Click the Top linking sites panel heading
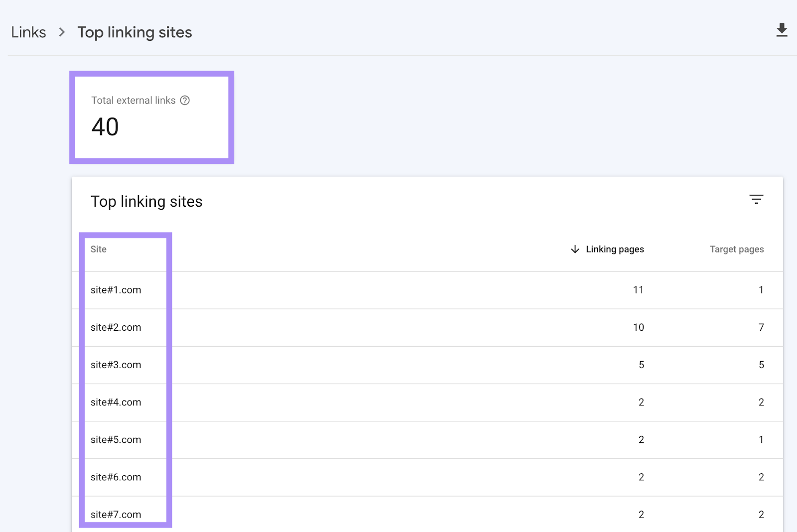Screen dimensions: 797x532 tap(146, 201)
